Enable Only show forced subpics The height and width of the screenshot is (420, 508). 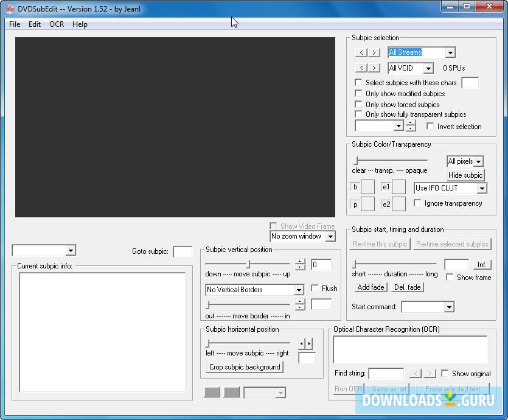tap(358, 104)
